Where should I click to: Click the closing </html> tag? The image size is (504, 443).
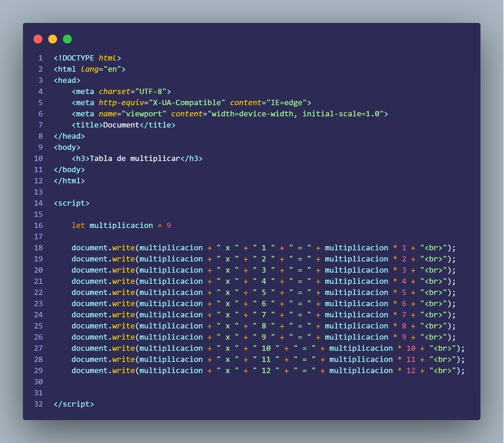(69, 181)
